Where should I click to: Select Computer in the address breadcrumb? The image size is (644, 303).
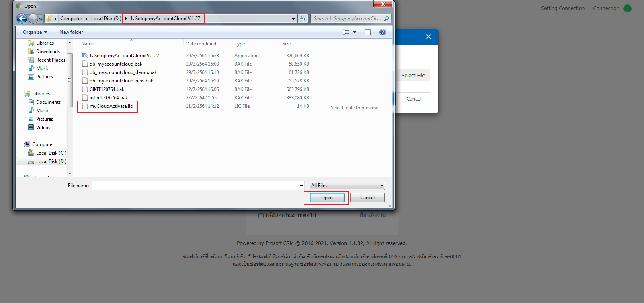click(x=71, y=19)
